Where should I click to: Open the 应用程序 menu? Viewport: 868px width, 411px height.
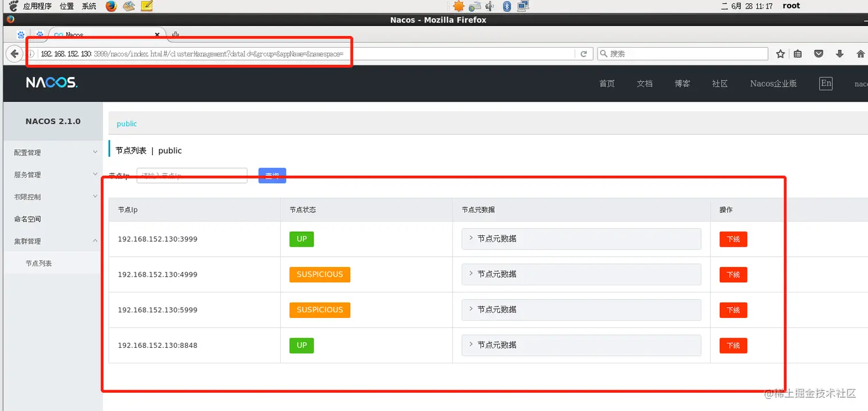tap(37, 6)
